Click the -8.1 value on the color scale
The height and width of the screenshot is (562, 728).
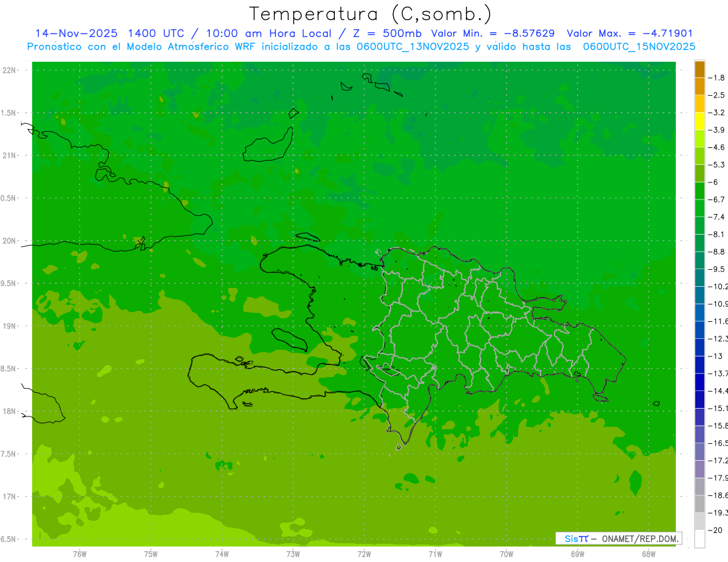[717, 234]
